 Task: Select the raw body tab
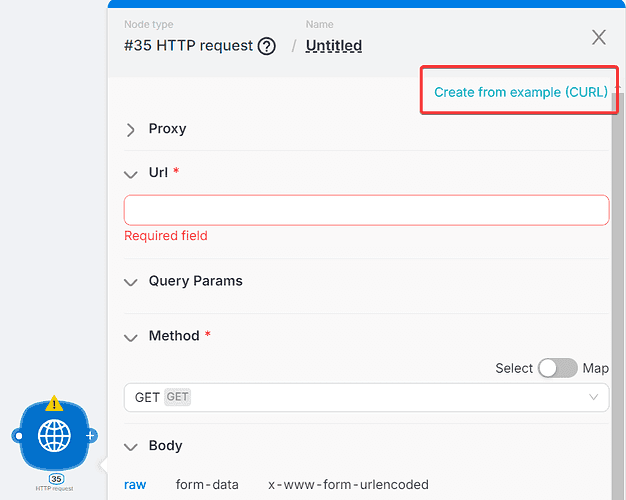[135, 485]
